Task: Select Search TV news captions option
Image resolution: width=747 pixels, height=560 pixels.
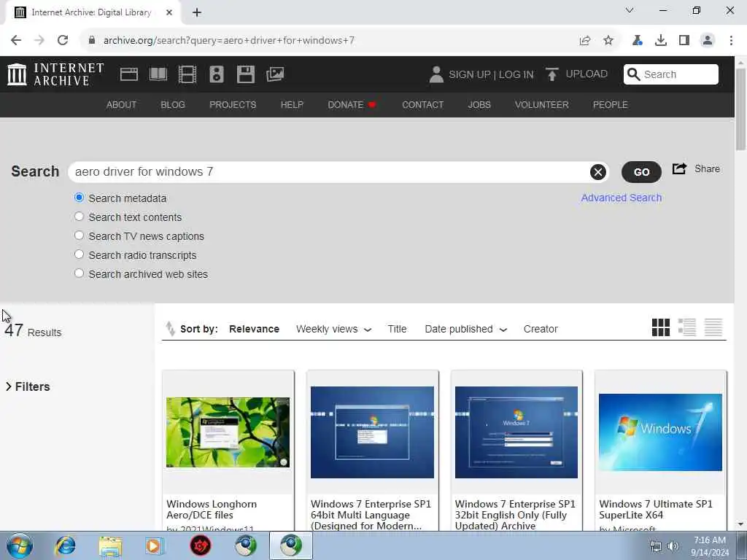Action: (x=79, y=236)
